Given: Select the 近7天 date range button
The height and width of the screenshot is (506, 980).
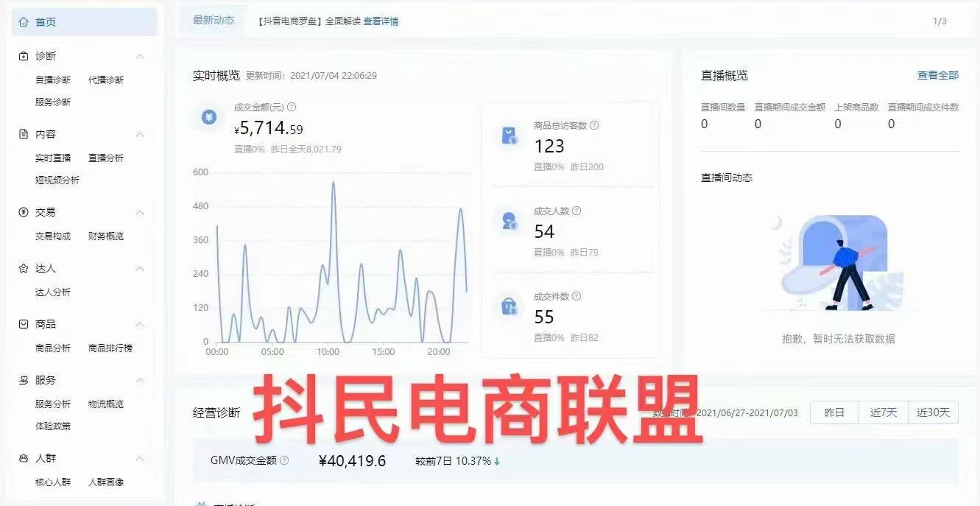Looking at the screenshot, I should point(884,412).
